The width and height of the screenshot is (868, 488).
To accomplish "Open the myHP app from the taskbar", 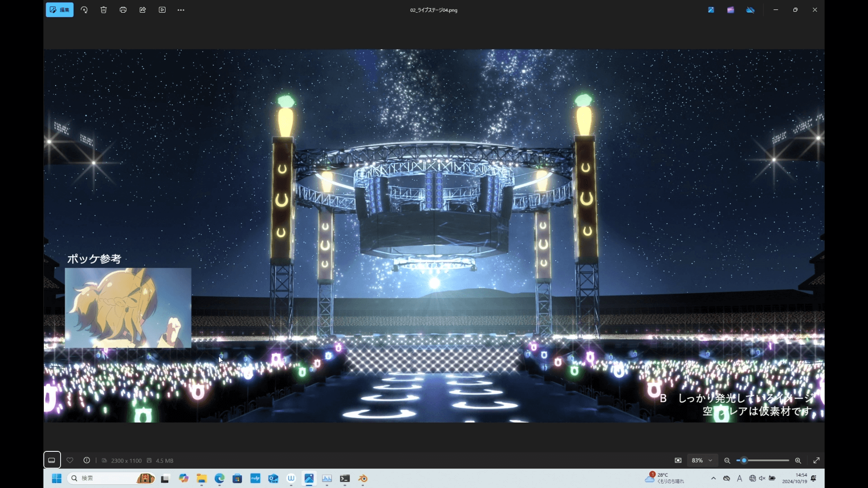I will pos(255,479).
